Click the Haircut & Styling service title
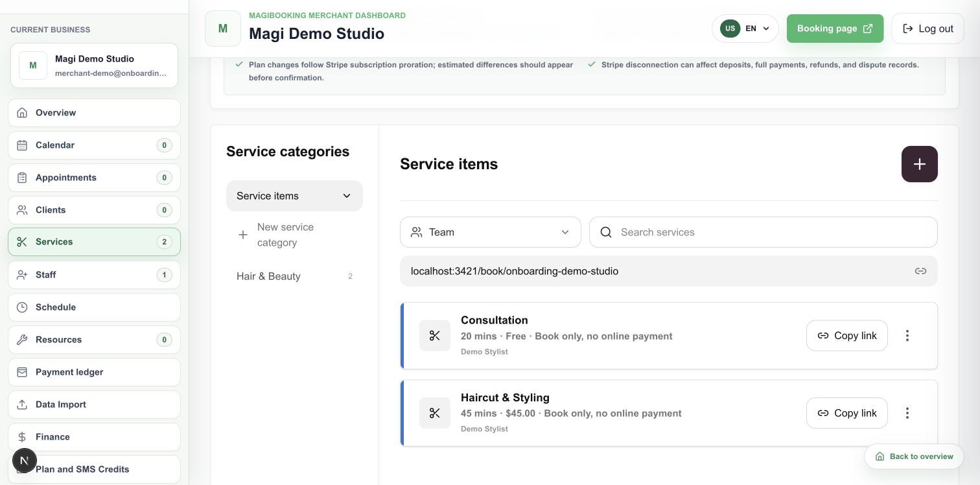Screen dimensions: 980x485 click(505, 397)
